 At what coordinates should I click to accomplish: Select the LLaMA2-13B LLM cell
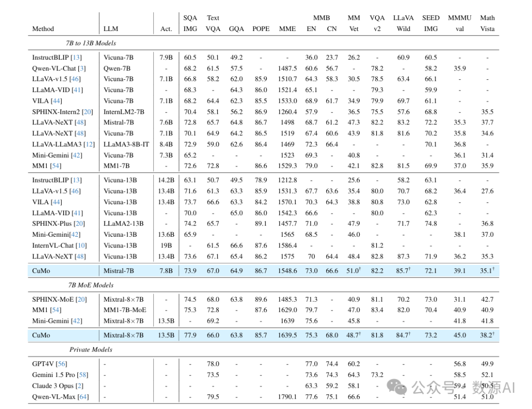pos(124,224)
